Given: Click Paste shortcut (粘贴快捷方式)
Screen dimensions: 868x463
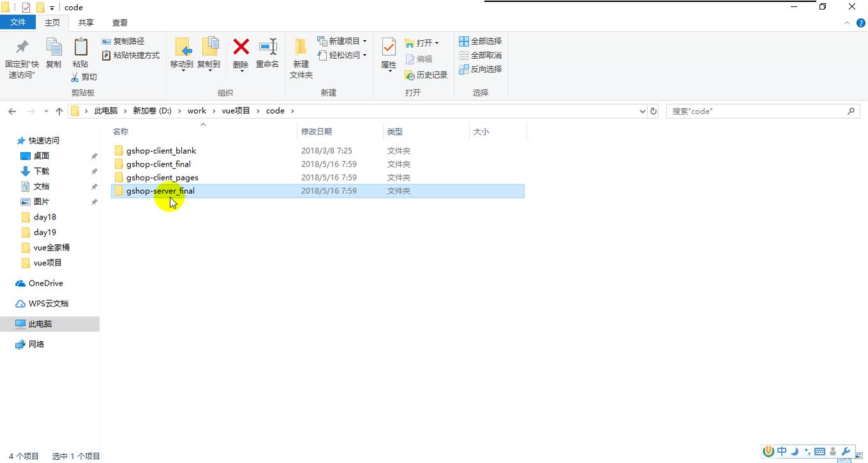Looking at the screenshot, I should [x=131, y=55].
